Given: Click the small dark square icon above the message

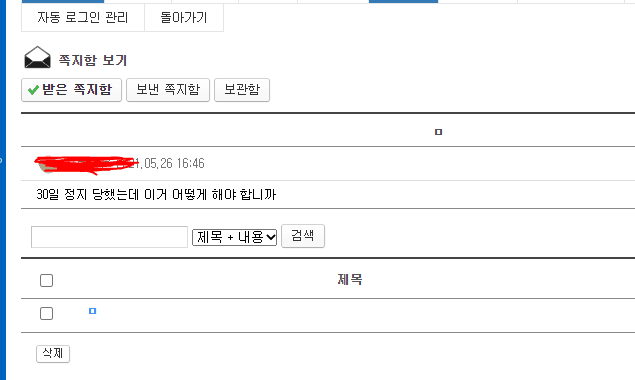Looking at the screenshot, I should (438, 132).
